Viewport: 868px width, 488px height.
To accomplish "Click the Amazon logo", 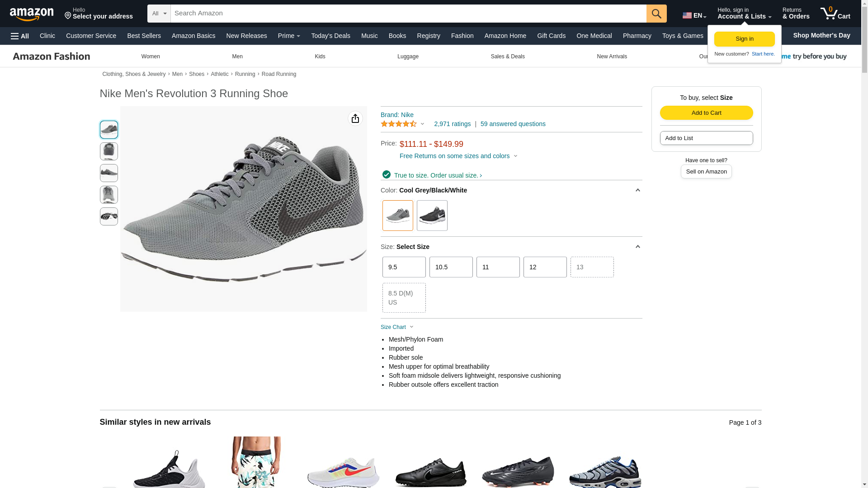I will click(32, 14).
